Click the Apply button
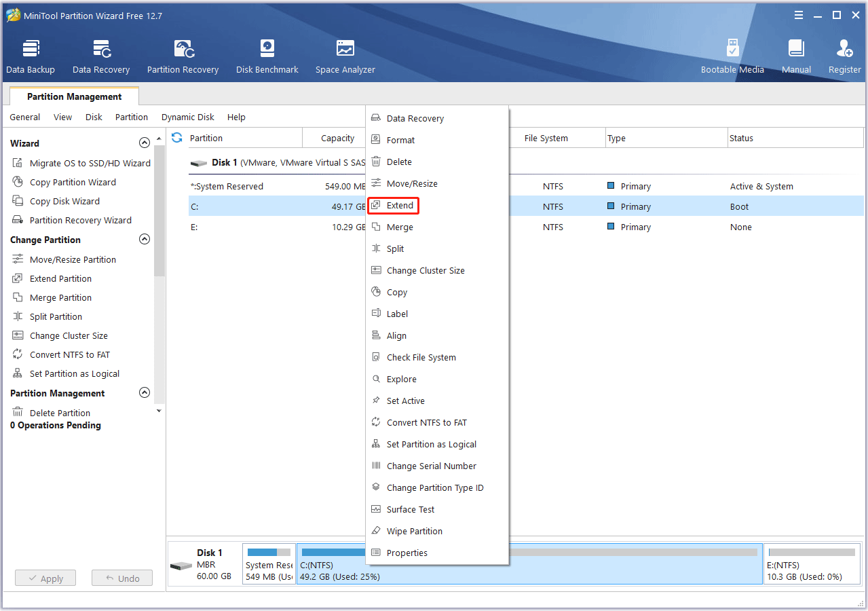This screenshot has height=611, width=868. pos(45,578)
